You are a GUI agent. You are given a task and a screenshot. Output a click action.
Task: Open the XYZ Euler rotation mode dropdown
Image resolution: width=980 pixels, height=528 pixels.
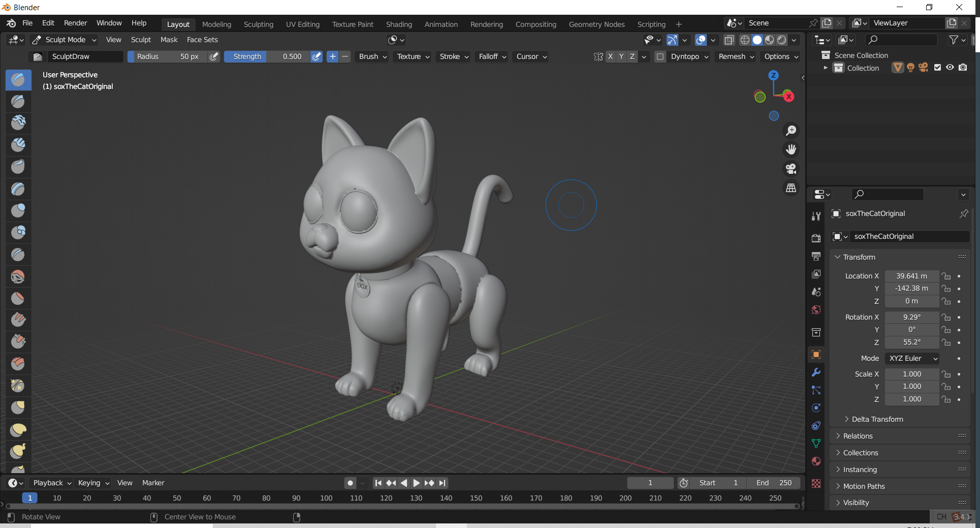(x=912, y=358)
